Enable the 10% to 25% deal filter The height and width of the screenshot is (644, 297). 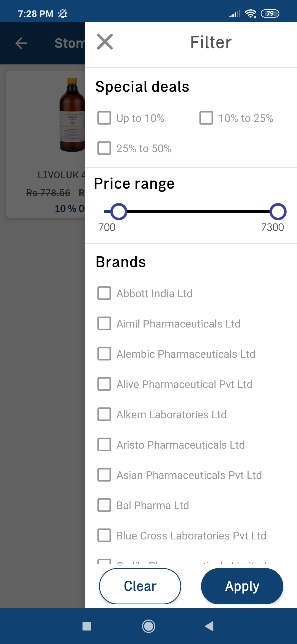[206, 118]
